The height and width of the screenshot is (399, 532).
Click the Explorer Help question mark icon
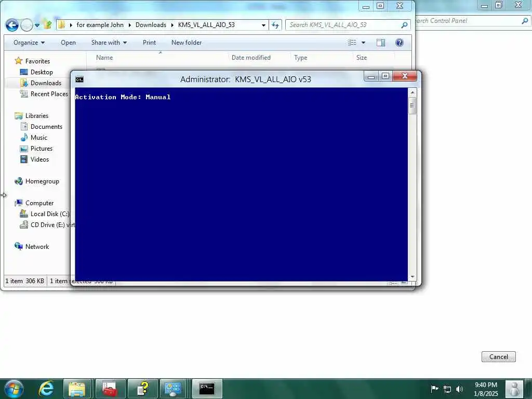(400, 43)
